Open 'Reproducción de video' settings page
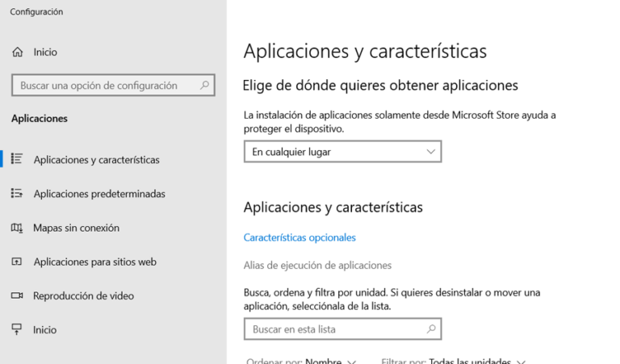The height and width of the screenshot is (364, 620). (x=83, y=295)
